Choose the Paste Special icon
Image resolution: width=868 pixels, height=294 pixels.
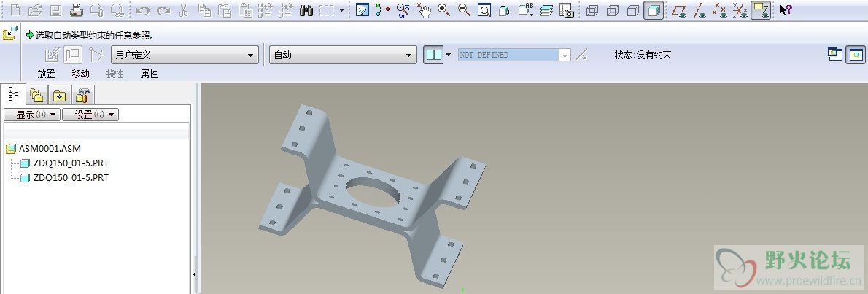244,10
